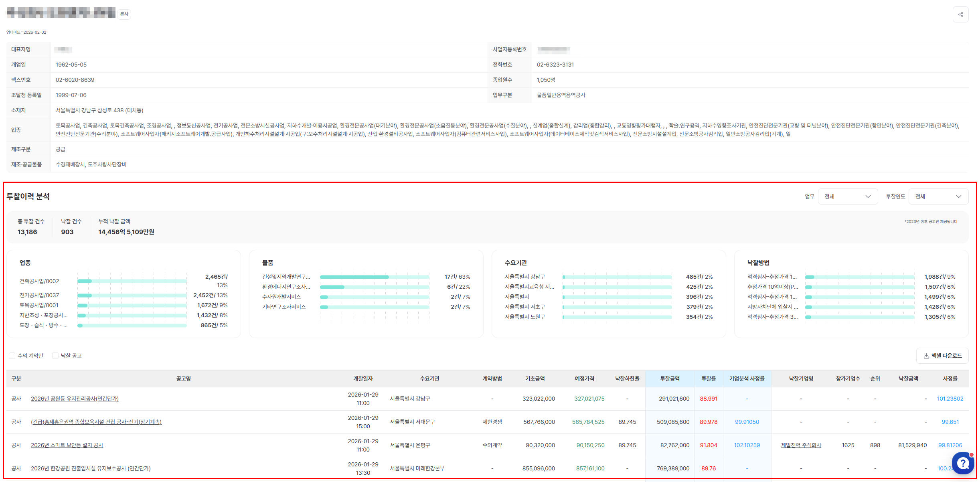Click the 101.23802 사정률 value
Screen dimensions: 980x482
point(950,399)
